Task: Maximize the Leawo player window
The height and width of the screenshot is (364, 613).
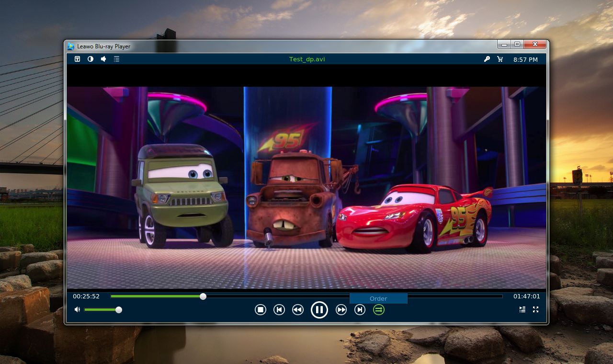Action: [517, 44]
